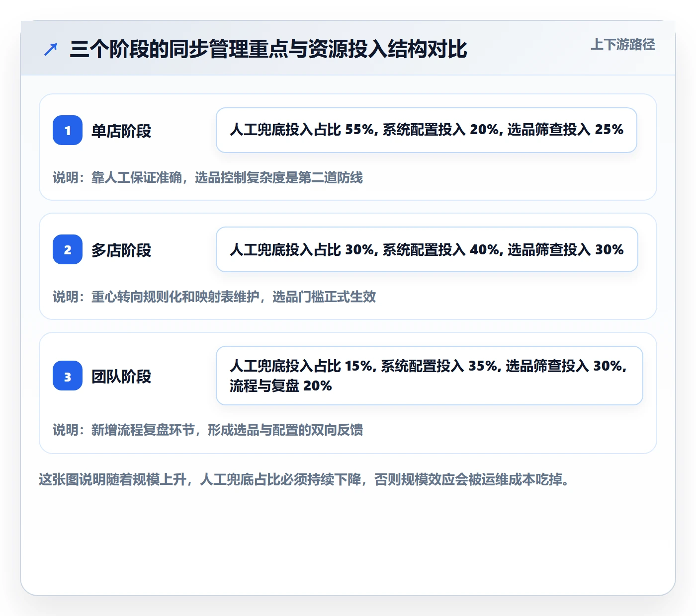
Task: Click the box starting 人工兜底投入占比 15%
Action: pyautogui.click(x=430, y=376)
